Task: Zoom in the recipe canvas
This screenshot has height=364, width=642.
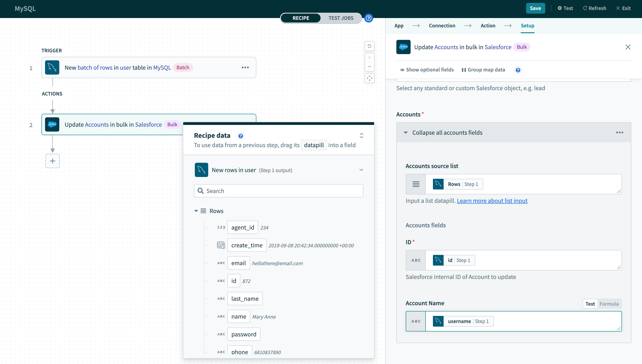Action: [369, 58]
